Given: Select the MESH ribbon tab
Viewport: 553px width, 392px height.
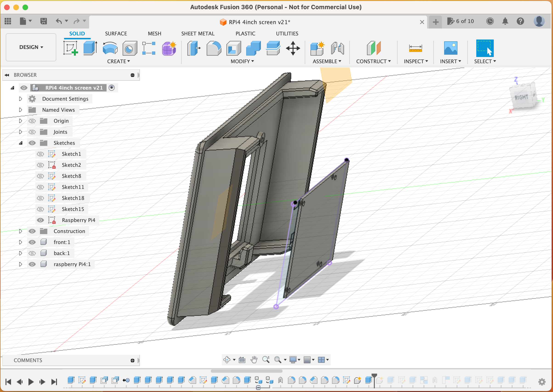Looking at the screenshot, I should [x=155, y=34].
